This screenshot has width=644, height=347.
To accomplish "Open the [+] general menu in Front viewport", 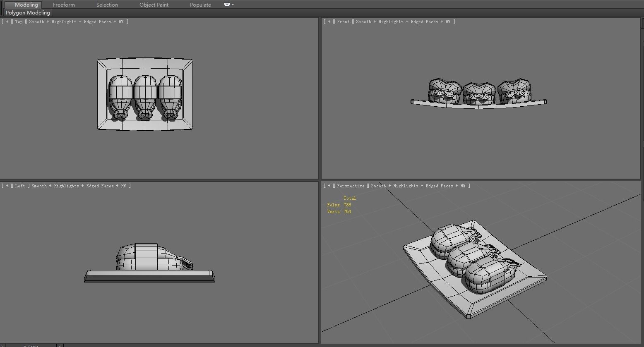I will [329, 22].
